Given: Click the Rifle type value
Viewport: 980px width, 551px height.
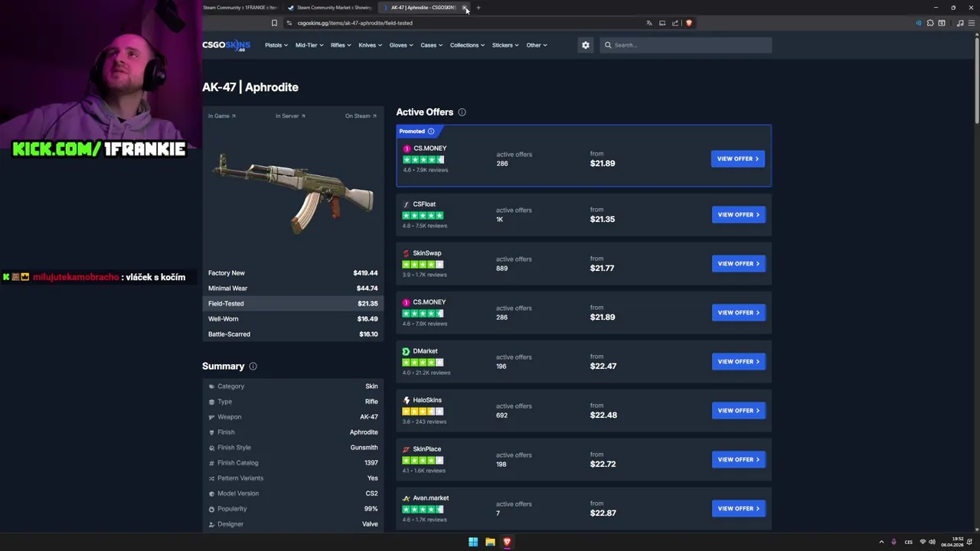Looking at the screenshot, I should click(371, 402).
